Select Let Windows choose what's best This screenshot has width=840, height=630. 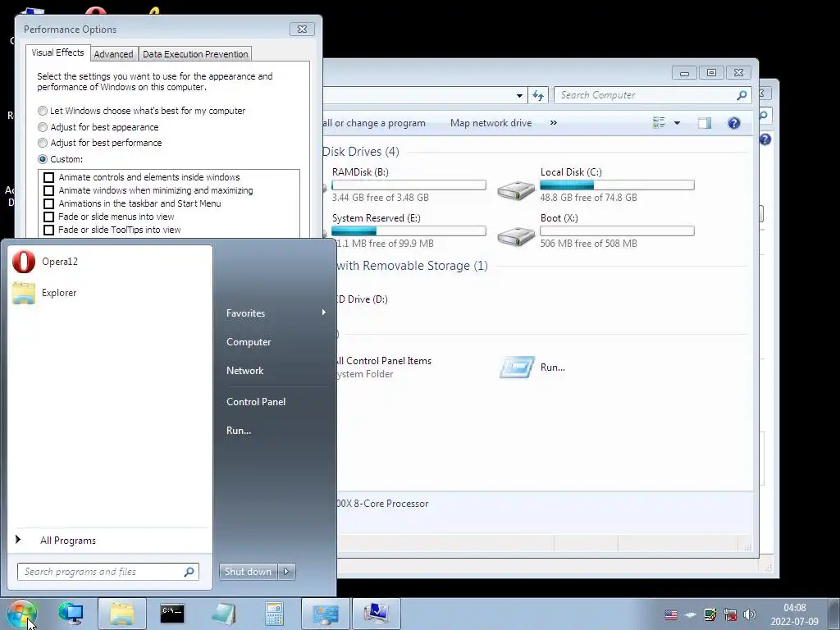43,111
